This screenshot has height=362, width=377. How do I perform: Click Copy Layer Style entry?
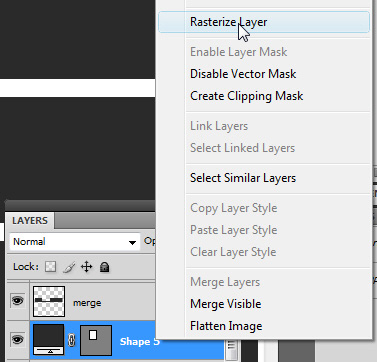pyautogui.click(x=233, y=208)
